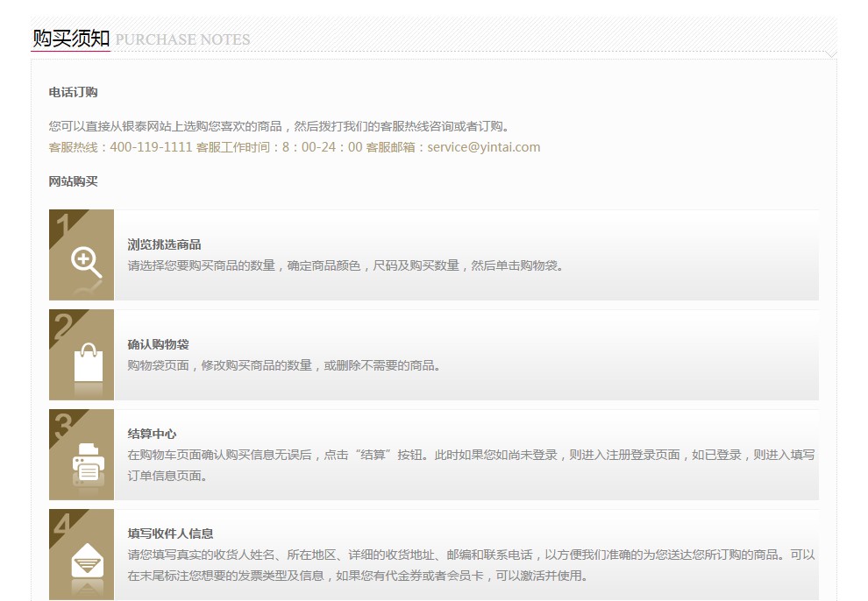Click the description starting 在购物车页面确认

pyautogui.click(x=471, y=465)
